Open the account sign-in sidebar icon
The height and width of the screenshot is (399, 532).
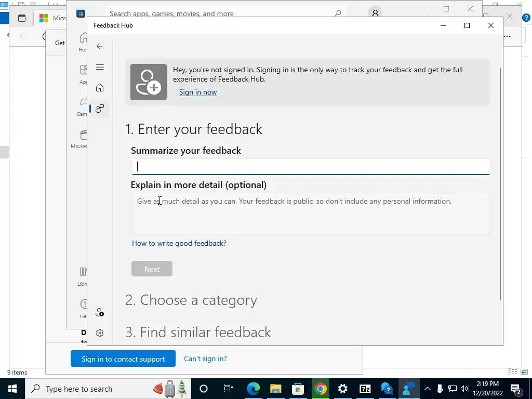pyautogui.click(x=99, y=312)
